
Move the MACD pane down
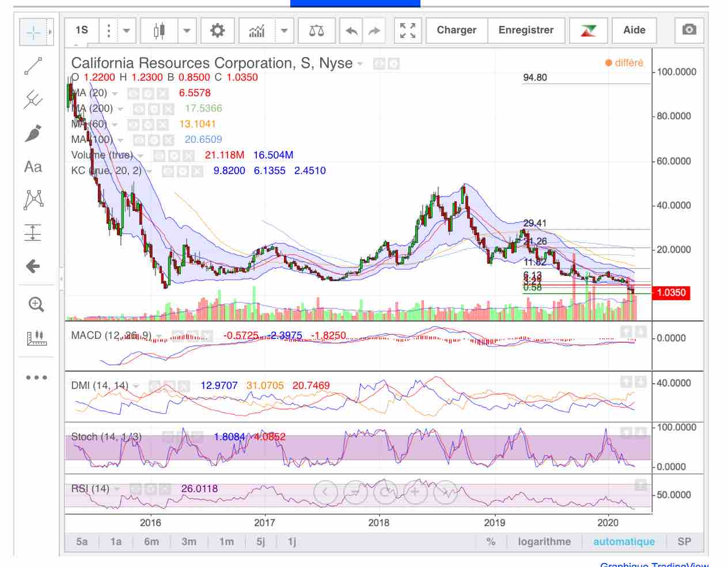click(x=640, y=332)
